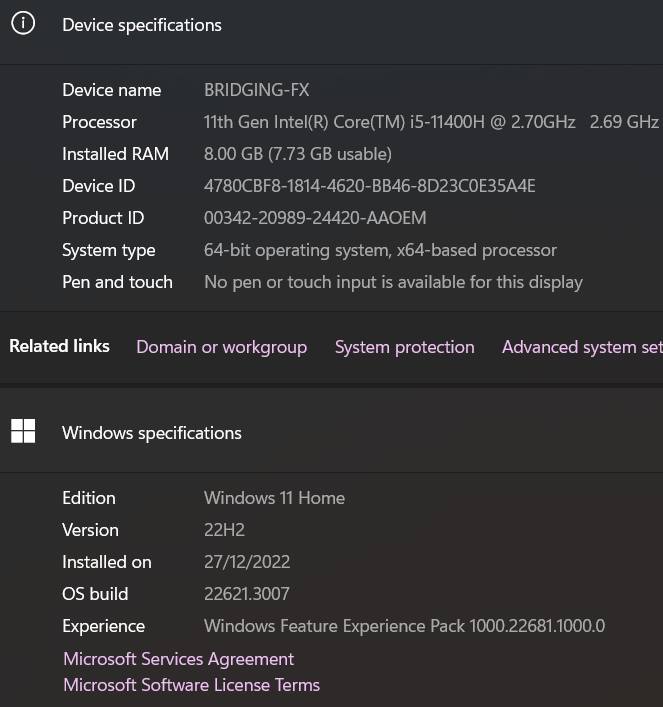Click the Device ID label
663x707 pixels.
click(x=99, y=186)
